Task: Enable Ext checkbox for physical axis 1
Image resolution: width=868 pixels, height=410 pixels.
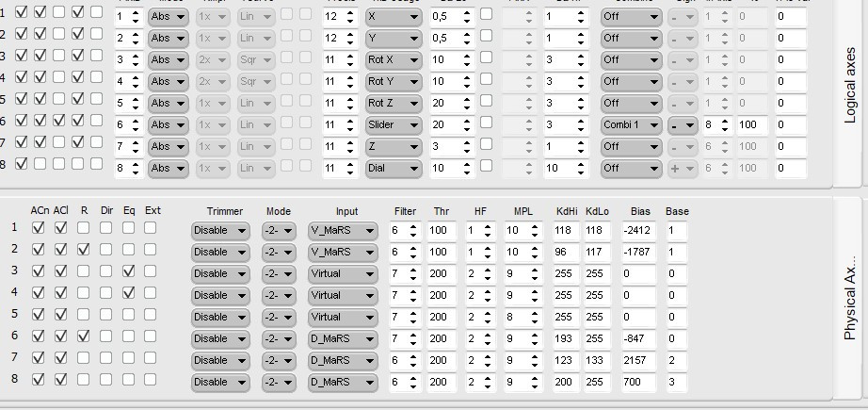Action: click(150, 228)
